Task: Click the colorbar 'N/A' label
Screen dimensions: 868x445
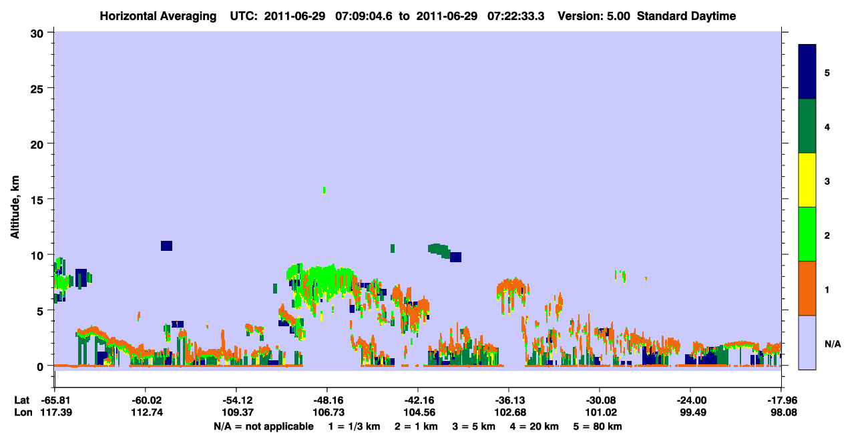Action: pos(832,344)
